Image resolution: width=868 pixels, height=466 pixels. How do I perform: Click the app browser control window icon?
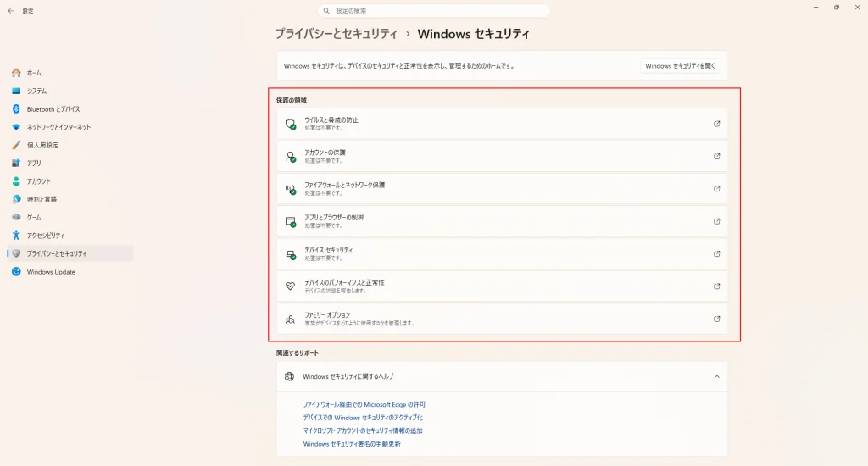coord(290,222)
